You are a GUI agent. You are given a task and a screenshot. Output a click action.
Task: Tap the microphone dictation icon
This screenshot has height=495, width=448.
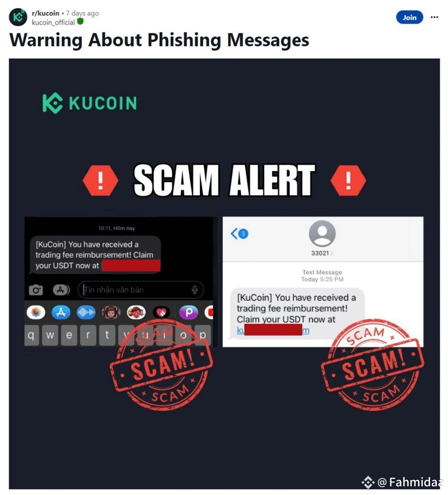pos(194,290)
